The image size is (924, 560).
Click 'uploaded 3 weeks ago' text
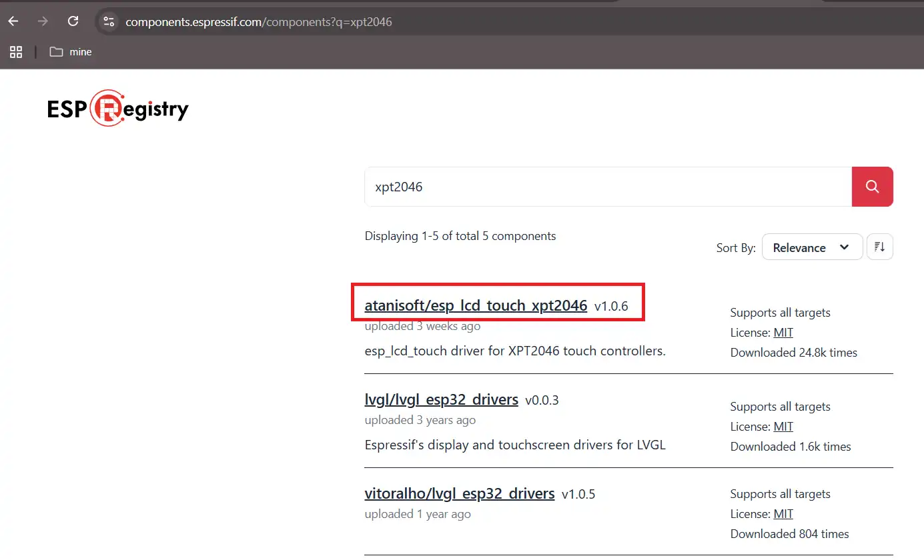tap(422, 326)
